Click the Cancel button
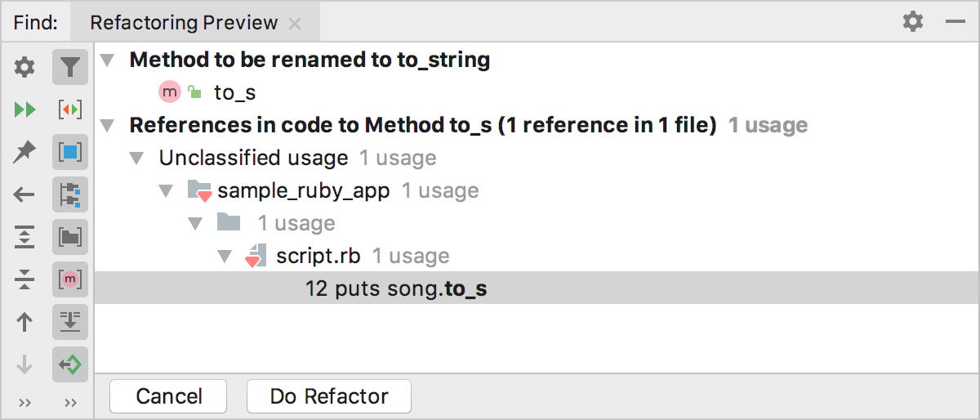 [169, 396]
